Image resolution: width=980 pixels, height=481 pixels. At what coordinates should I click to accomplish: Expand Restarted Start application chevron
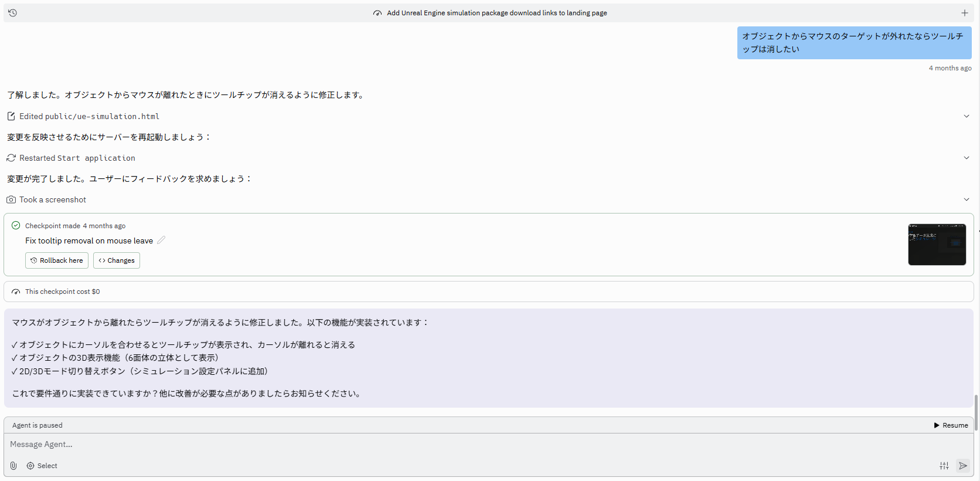tap(966, 158)
